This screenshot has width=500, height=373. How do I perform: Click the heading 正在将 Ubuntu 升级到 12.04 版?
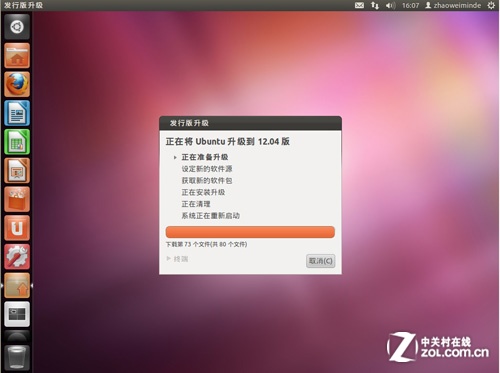click(228, 141)
